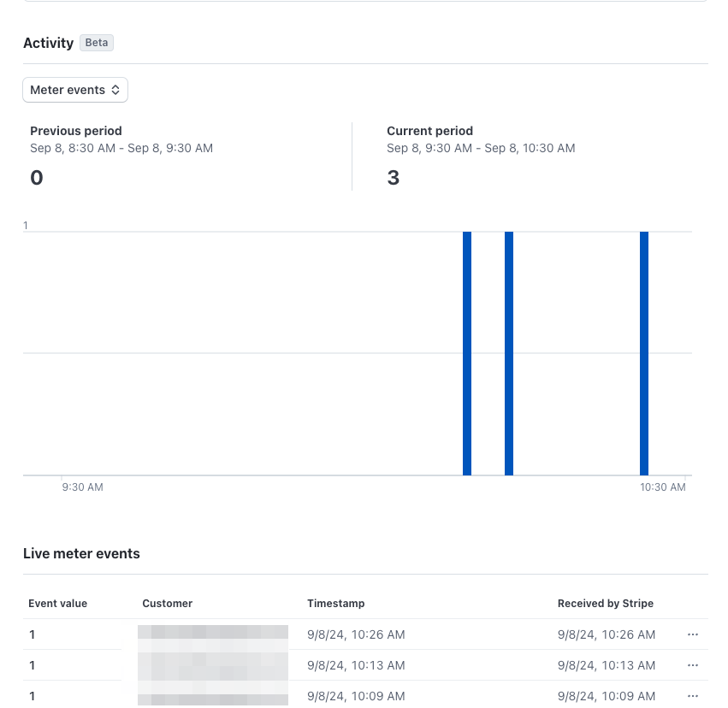Click the Received by Stripe column header
Screen dimensions: 728x708
(x=606, y=604)
